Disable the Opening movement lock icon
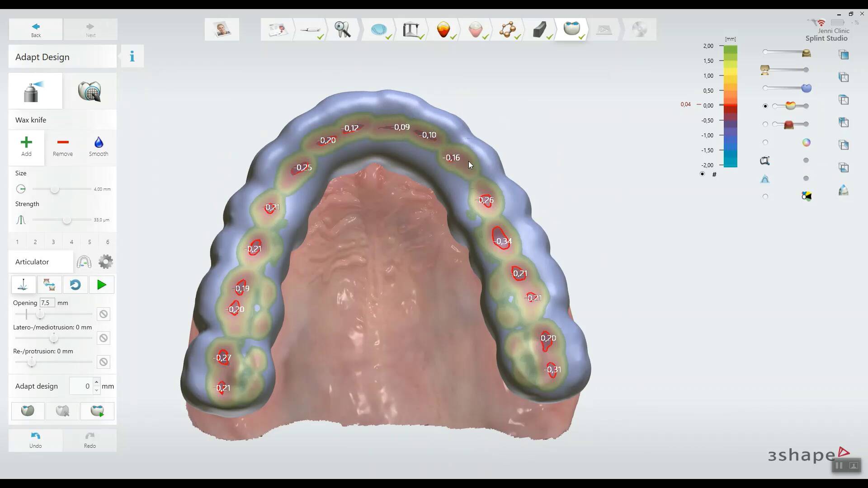This screenshot has height=488, width=868. pyautogui.click(x=104, y=314)
